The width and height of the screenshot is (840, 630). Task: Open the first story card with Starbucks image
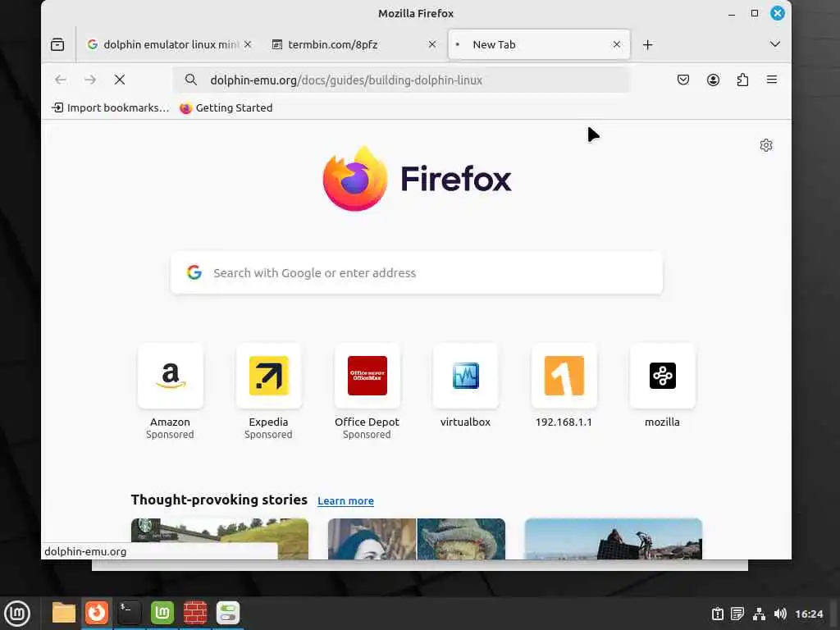tap(220, 539)
